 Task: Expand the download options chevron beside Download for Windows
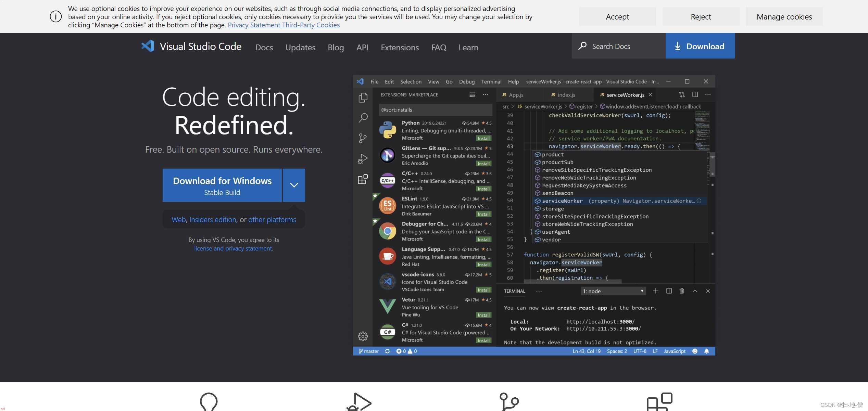294,185
